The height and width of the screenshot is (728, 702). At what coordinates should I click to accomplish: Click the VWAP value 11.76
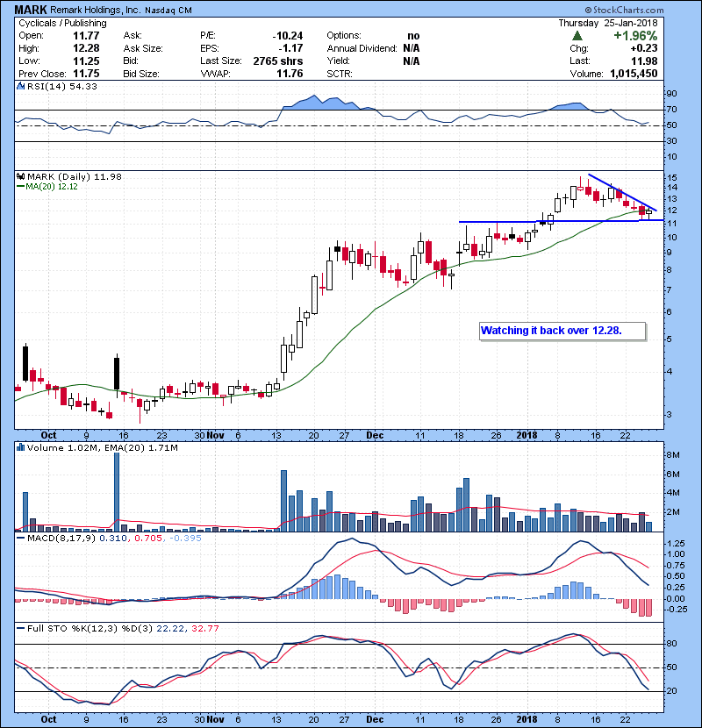[x=290, y=74]
